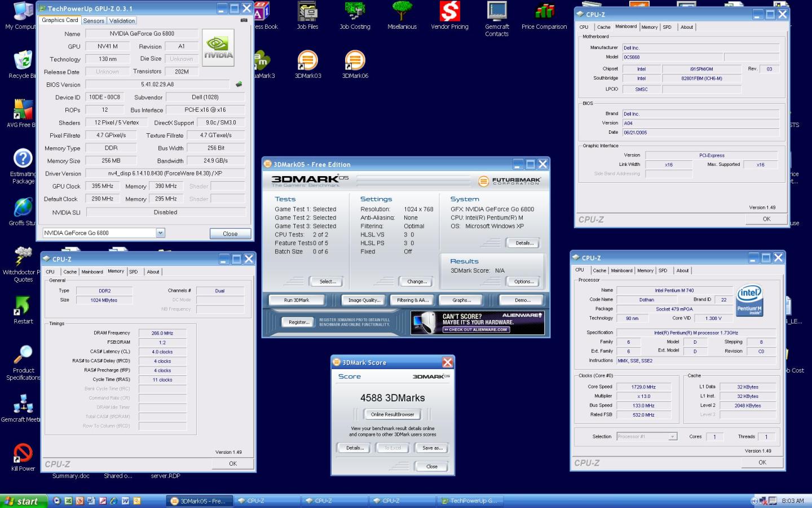The width and height of the screenshot is (812, 508).
Task: Open the GPU selection dropdown in GPU-Z
Action: click(160, 233)
